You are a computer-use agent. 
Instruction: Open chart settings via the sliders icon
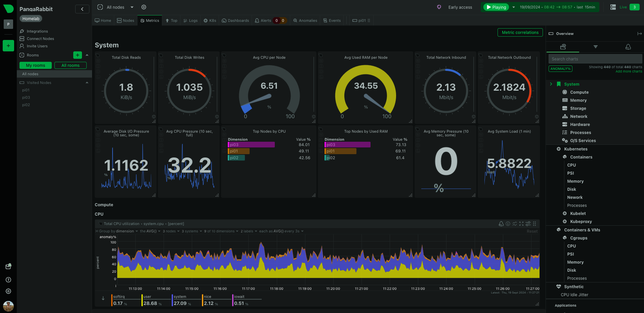[x=528, y=224]
